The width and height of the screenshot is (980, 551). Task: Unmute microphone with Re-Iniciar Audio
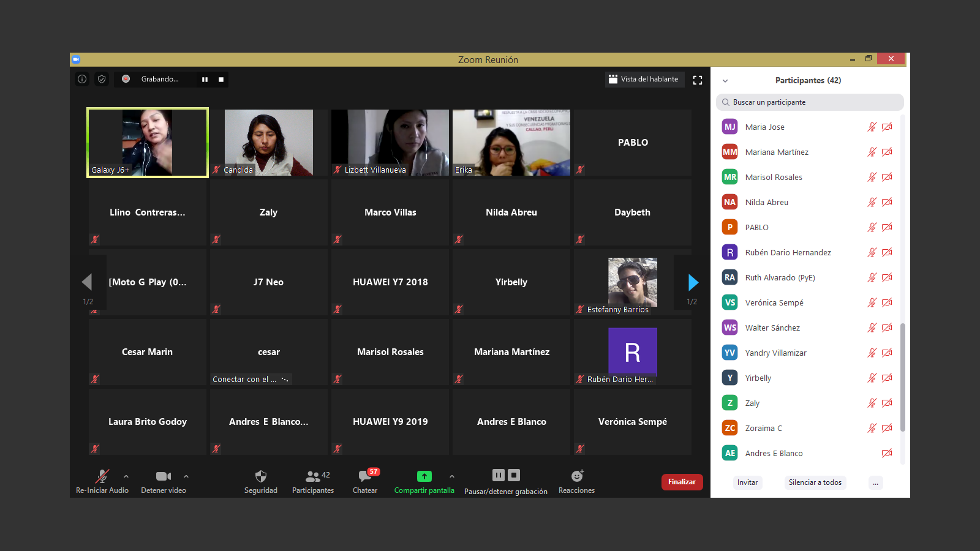click(x=102, y=476)
